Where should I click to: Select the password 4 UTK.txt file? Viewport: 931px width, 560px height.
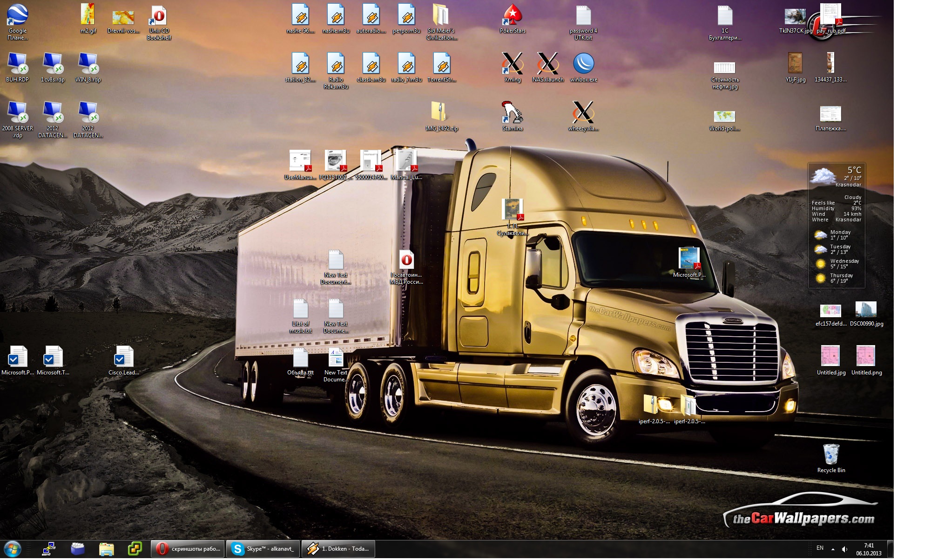583,22
